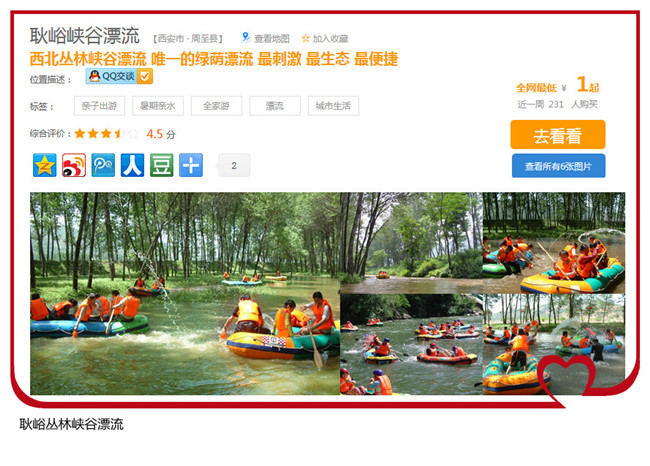650x466 pixels.
Task: Select the 暑期亲水 tag
Action: click(x=158, y=106)
